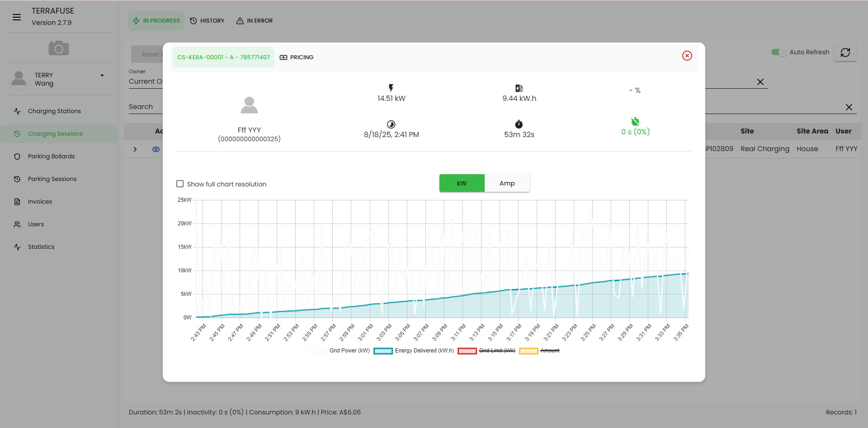Screen dimensions: 868x428
Task: Open the hamburger navigation menu
Action: pos(17,17)
